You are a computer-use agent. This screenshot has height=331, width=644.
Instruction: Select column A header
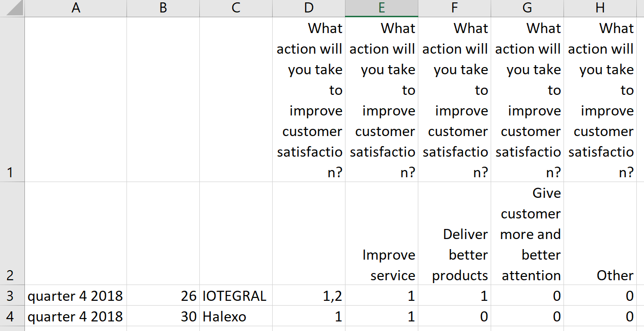(76, 8)
